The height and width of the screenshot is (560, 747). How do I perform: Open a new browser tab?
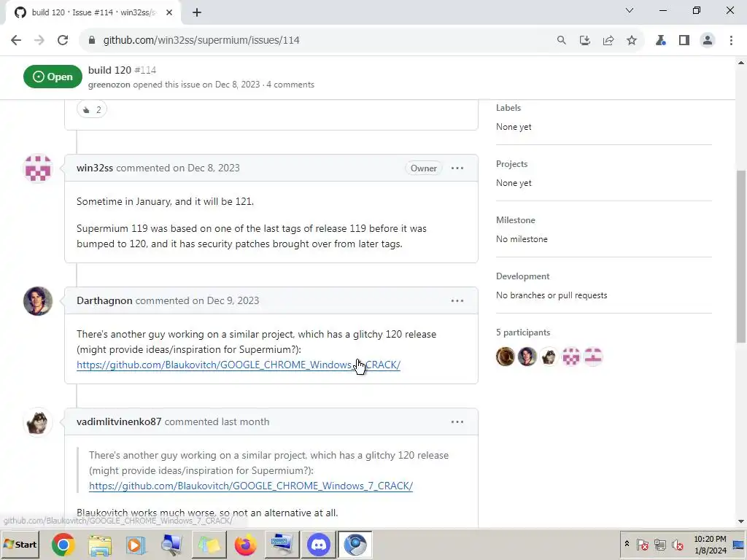click(197, 12)
